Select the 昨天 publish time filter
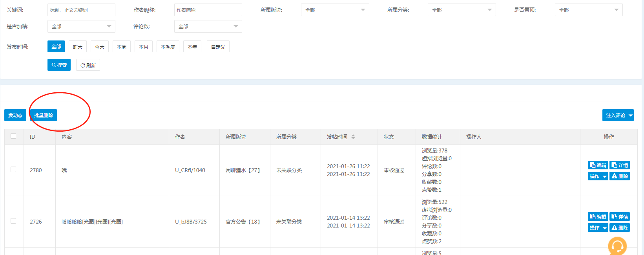The image size is (644, 255). tap(78, 46)
